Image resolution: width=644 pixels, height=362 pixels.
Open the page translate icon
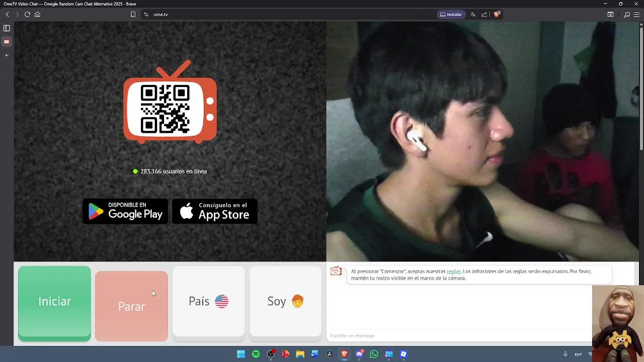pos(473,15)
